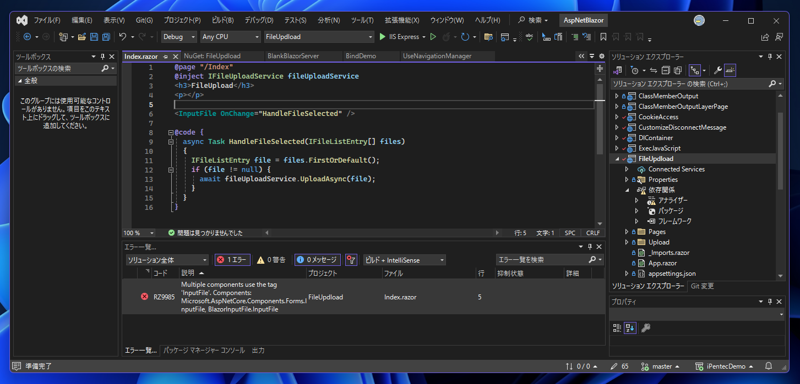This screenshot has height=384, width=800.
Task: Toggle the 0 メッセージ messages filter
Action: tap(316, 260)
